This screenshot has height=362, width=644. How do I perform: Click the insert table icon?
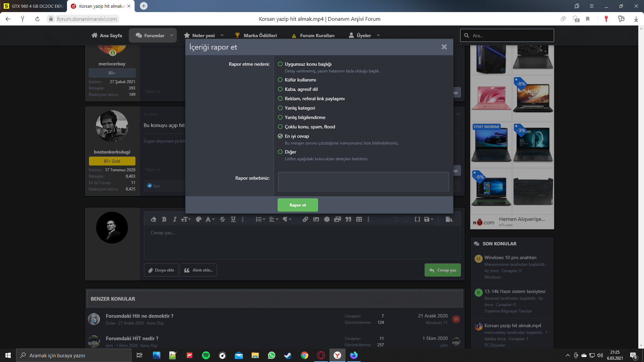click(359, 219)
